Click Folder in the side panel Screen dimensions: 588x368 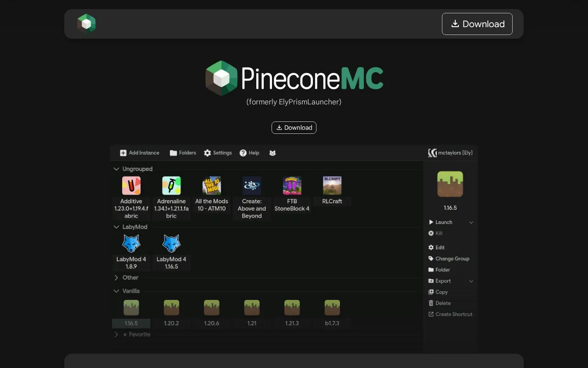click(x=439, y=270)
